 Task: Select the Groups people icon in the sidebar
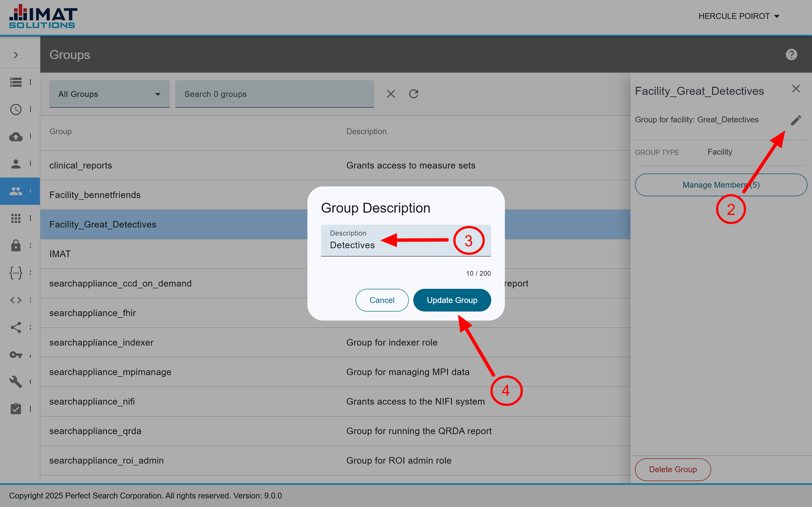(16, 191)
